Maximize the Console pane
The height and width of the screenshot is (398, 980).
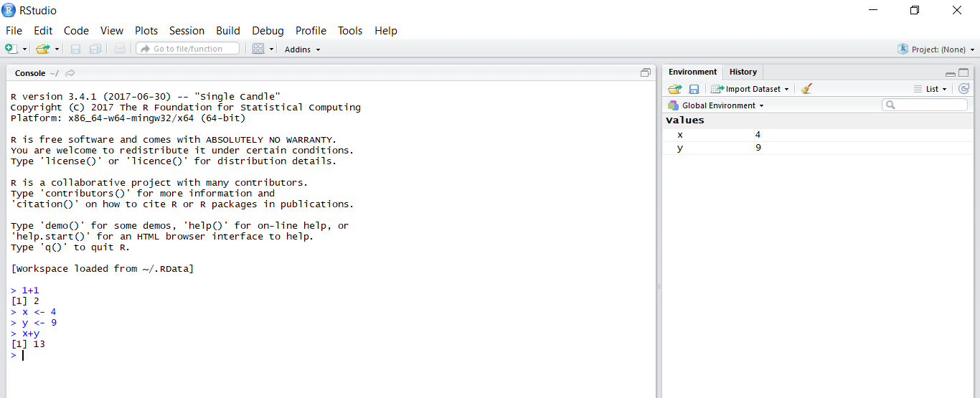646,72
